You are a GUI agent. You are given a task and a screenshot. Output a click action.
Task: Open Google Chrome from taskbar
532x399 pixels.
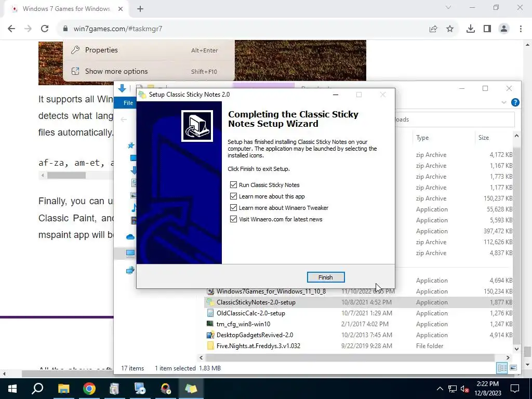(x=89, y=389)
